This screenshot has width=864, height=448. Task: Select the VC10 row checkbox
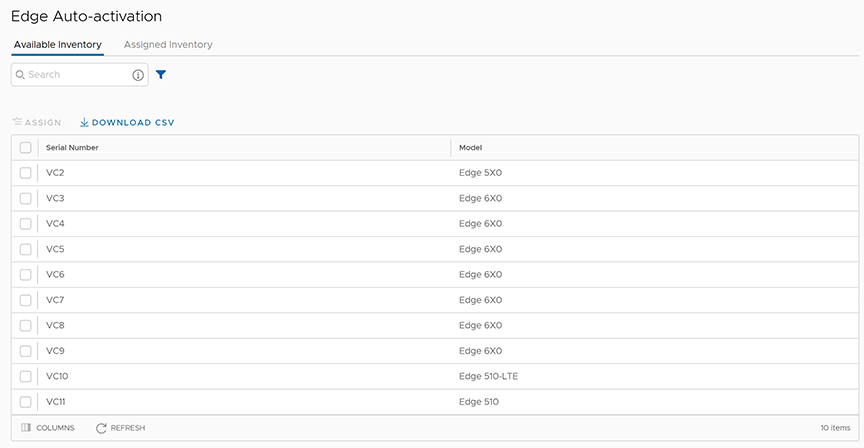coord(26,377)
